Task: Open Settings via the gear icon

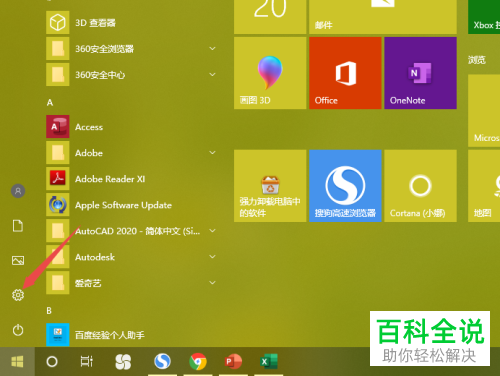Action: 18,295
